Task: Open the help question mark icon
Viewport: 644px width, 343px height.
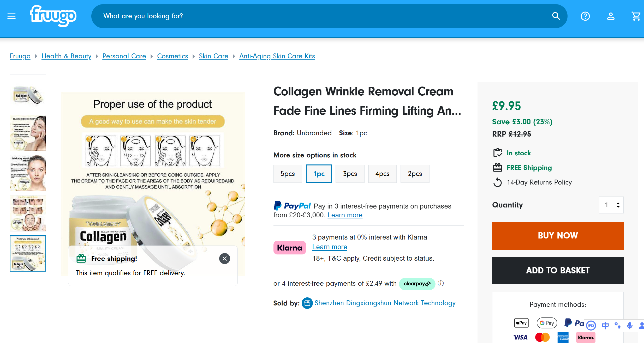Action: (x=585, y=16)
